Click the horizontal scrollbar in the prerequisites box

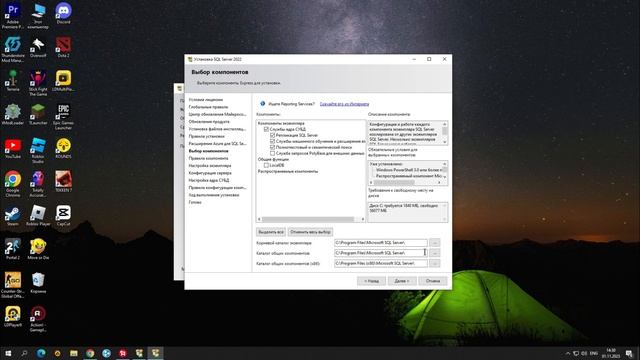pos(394,182)
